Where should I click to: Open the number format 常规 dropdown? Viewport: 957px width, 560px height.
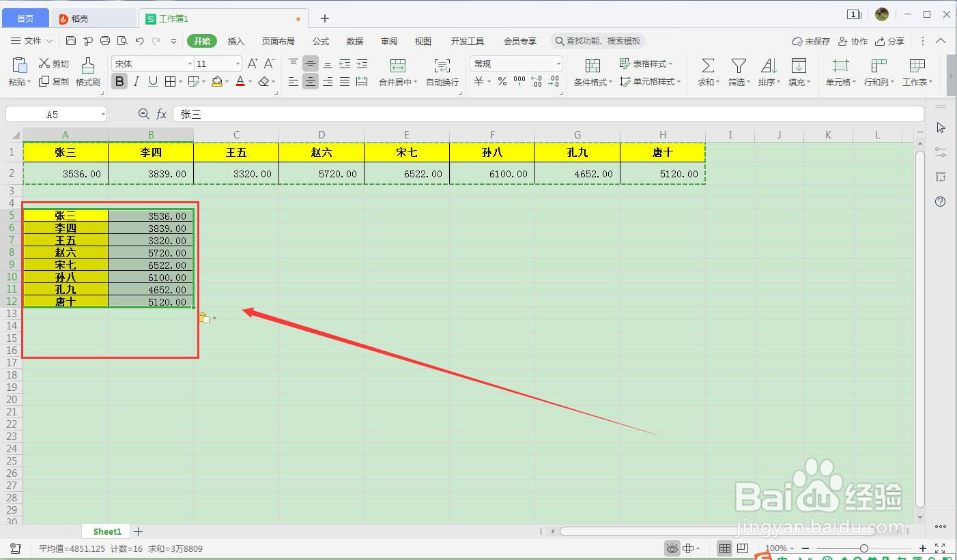click(x=558, y=63)
